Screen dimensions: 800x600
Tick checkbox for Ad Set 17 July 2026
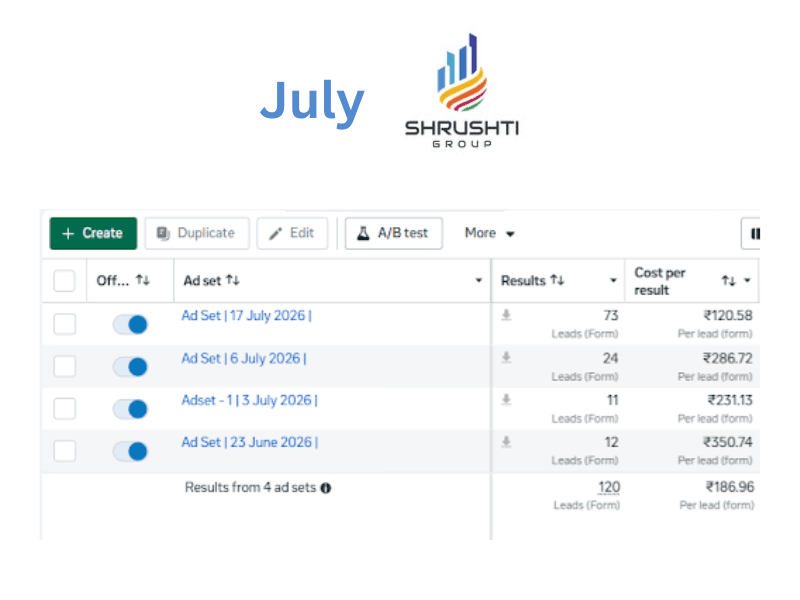tap(65, 324)
